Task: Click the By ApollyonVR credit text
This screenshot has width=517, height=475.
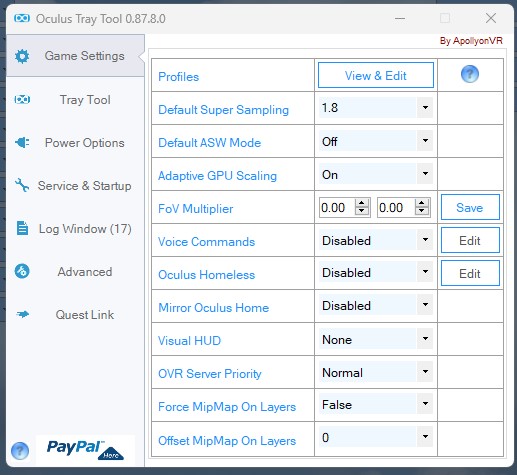Action: click(471, 41)
